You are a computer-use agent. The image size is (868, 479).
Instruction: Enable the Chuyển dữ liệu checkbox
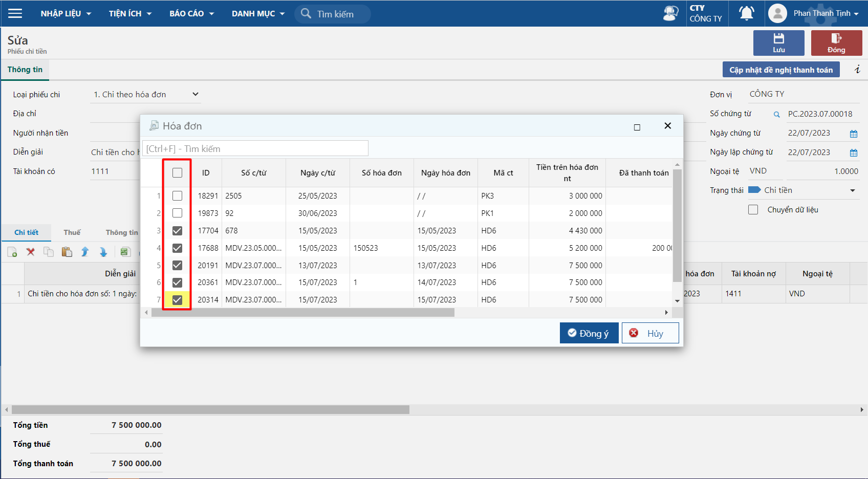[753, 210]
